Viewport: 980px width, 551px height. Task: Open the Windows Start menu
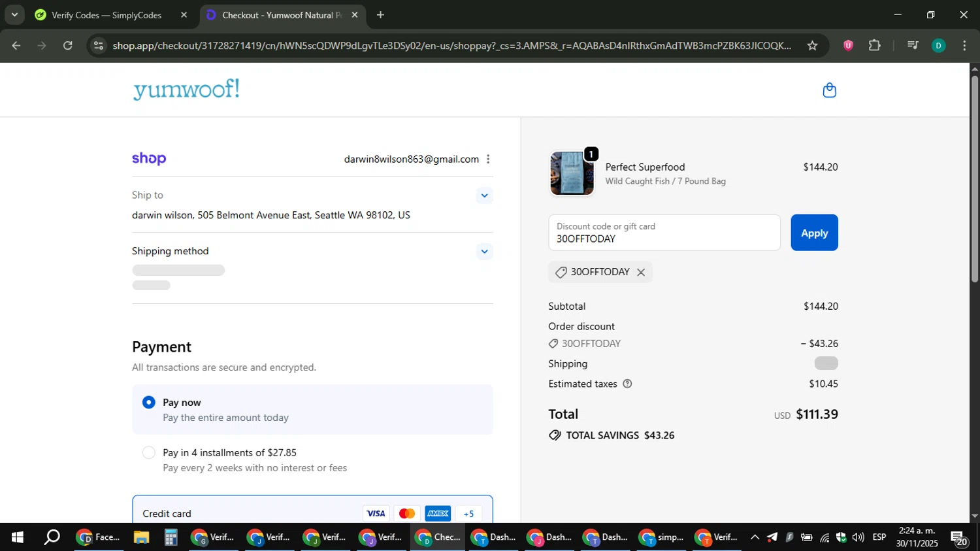coord(18,537)
